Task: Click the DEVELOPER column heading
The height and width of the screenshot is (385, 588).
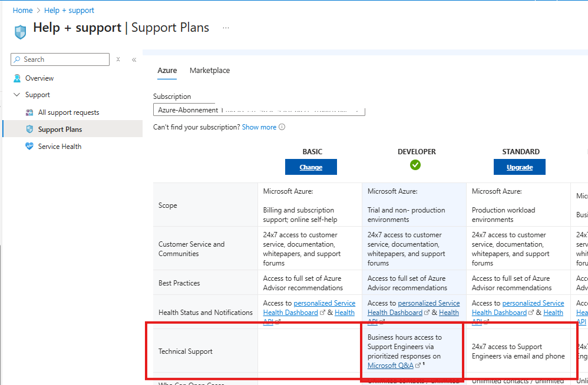Action: (417, 152)
